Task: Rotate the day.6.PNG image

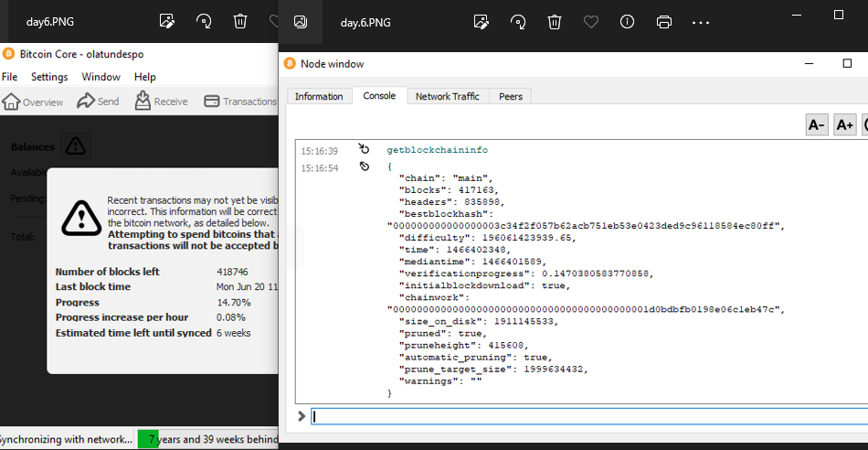Action: pos(518,22)
